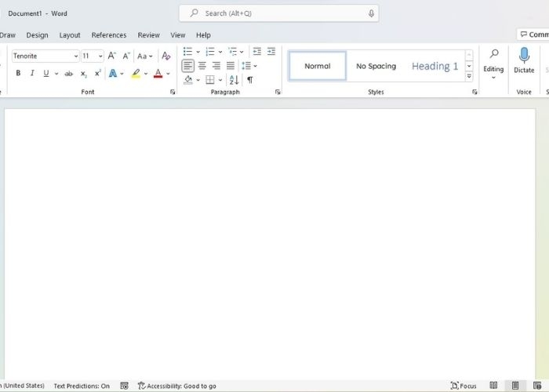Expand the font size dropdown
Screen dimensions: 549x392
point(100,56)
